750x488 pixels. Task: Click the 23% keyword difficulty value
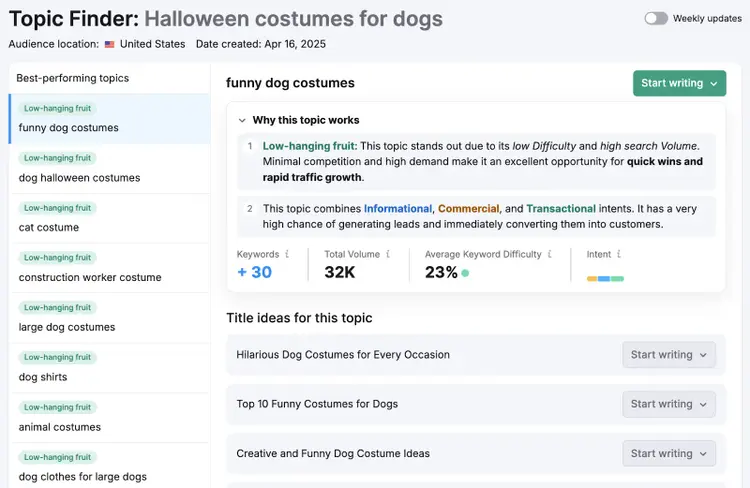(441, 272)
